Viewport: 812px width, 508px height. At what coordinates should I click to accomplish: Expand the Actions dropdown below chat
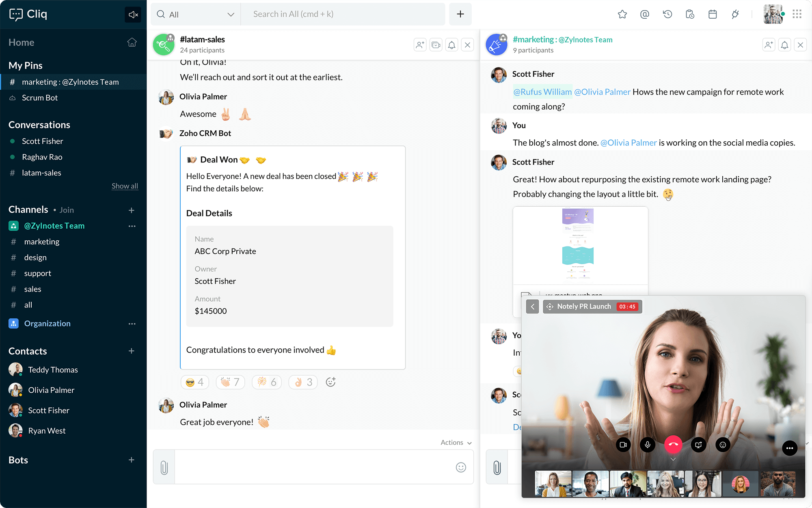coord(456,443)
